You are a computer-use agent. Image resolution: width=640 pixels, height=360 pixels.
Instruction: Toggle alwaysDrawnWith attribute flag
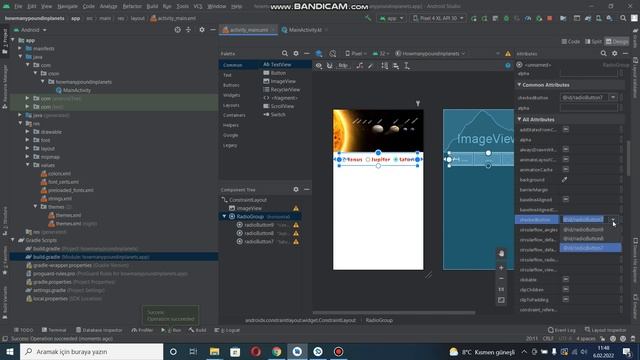coord(566,149)
